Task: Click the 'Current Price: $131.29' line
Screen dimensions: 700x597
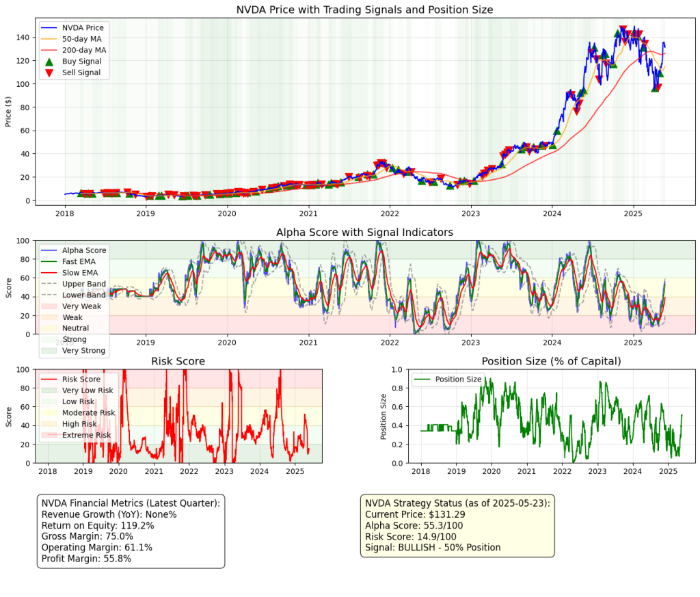Action: 415,514
